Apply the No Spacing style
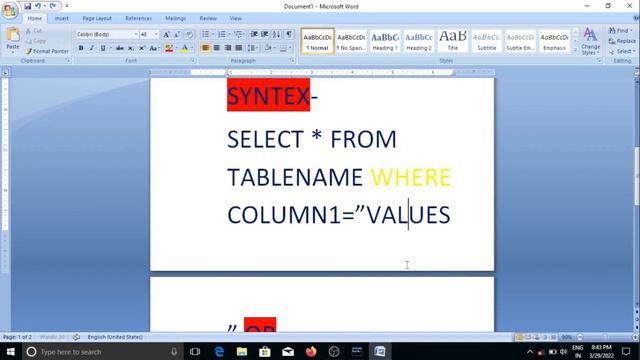The height and width of the screenshot is (360, 640). point(351,41)
